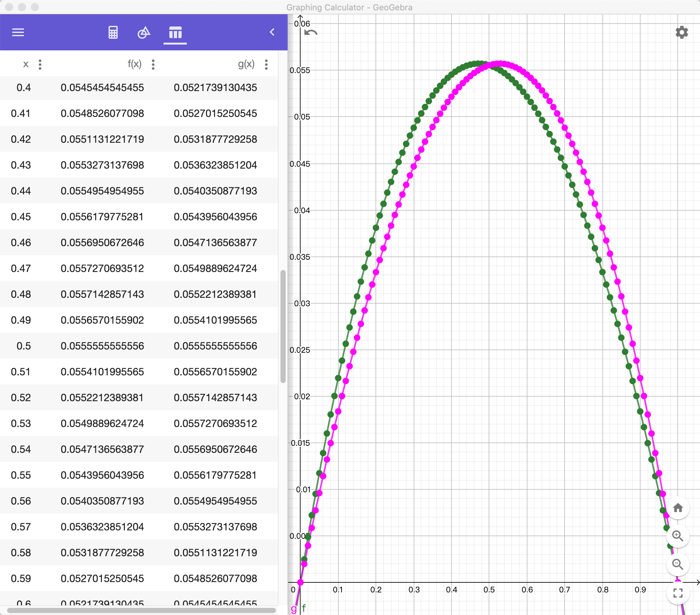This screenshot has width=700, height=615.
Task: Select g(x) cell 0.0543956043956 in row 0.45
Action: click(x=216, y=217)
